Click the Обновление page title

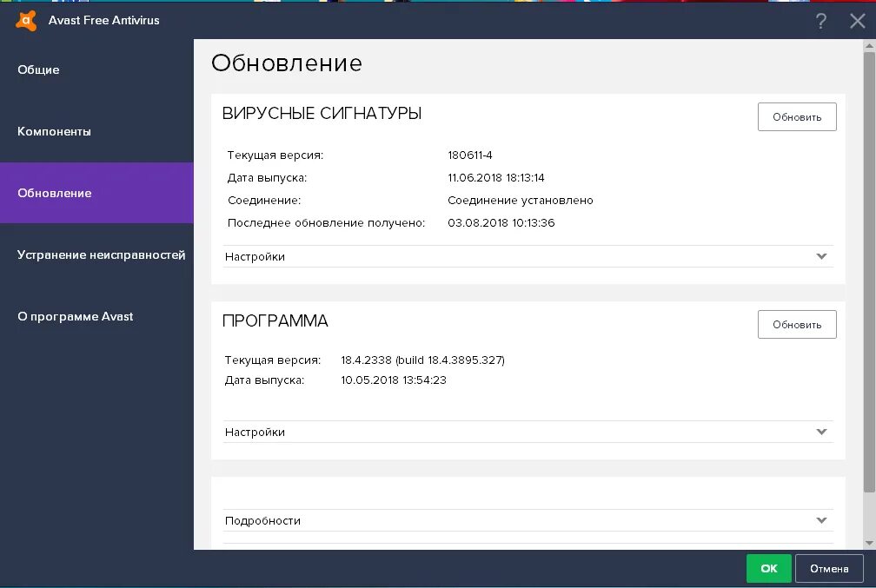[x=287, y=63]
